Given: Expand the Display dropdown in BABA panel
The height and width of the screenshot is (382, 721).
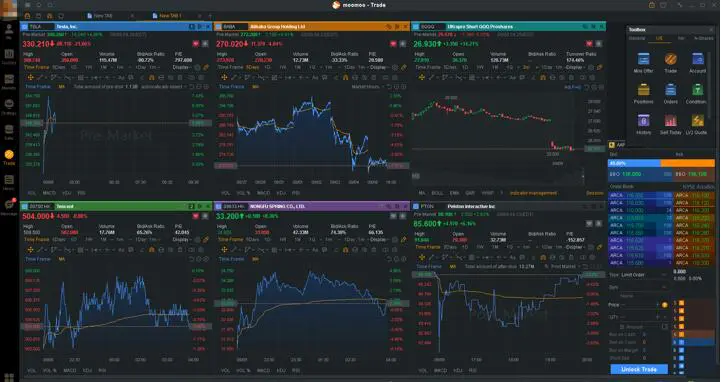Looking at the screenshot, I should click(x=380, y=68).
